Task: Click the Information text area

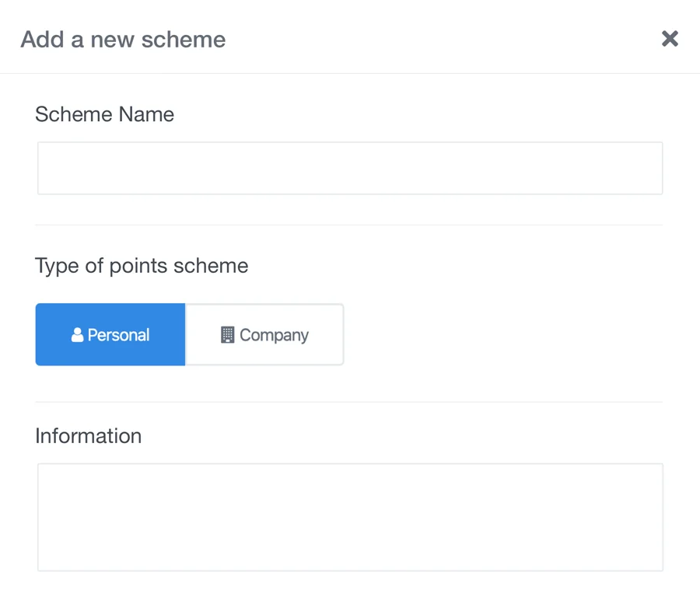Action: (x=348, y=516)
